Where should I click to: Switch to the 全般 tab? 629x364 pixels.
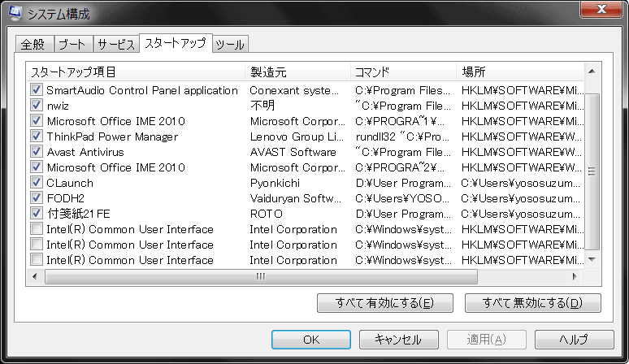33,45
